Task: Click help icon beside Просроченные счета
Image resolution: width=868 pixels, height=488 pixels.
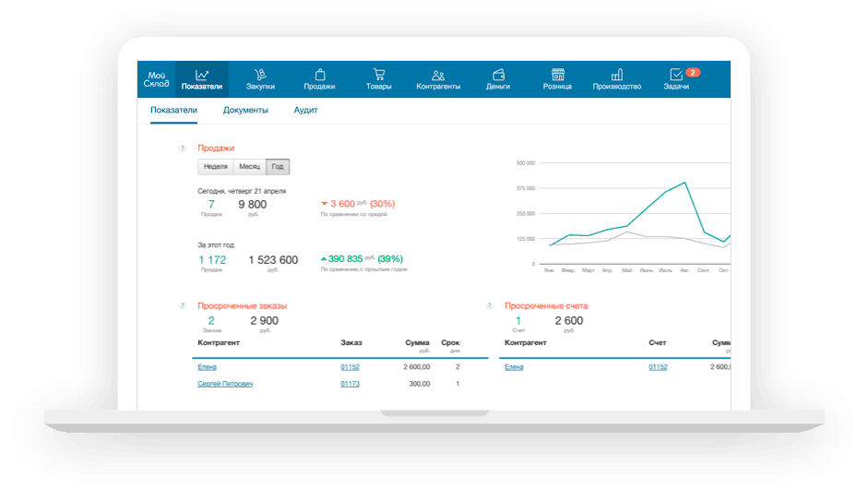Action: click(489, 305)
